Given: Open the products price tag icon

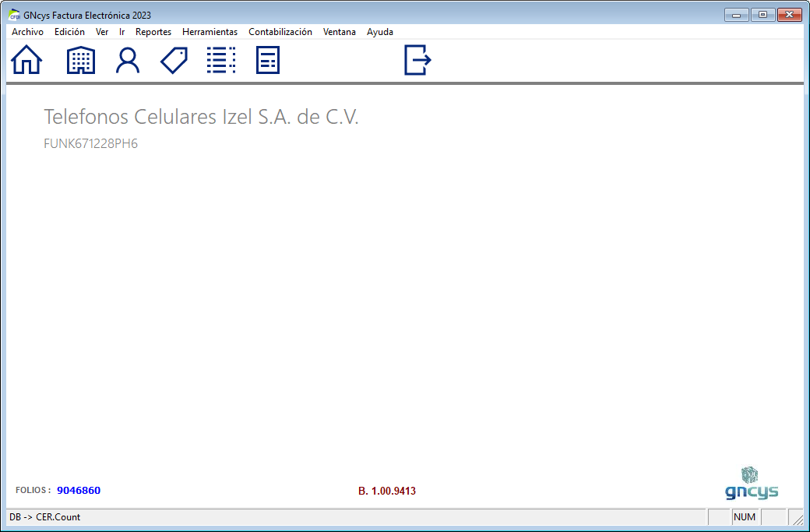Looking at the screenshot, I should tap(174, 60).
